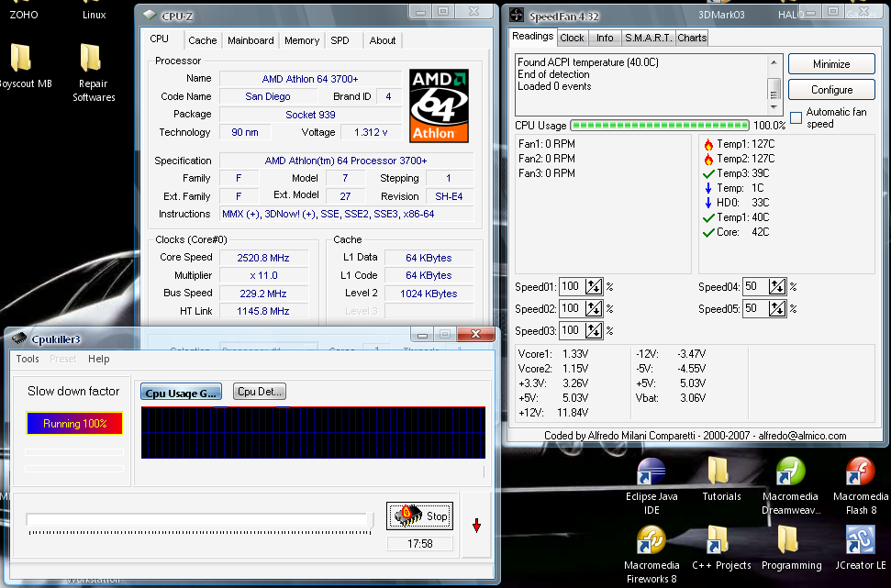The image size is (891, 588).
Task: Click the flame icon beside Temp1: 127C
Action: (x=708, y=144)
